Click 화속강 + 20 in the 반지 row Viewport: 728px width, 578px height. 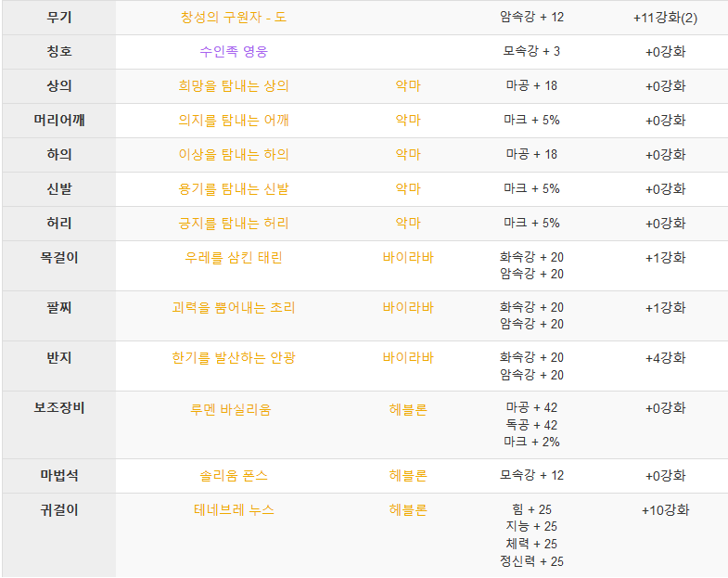click(531, 357)
